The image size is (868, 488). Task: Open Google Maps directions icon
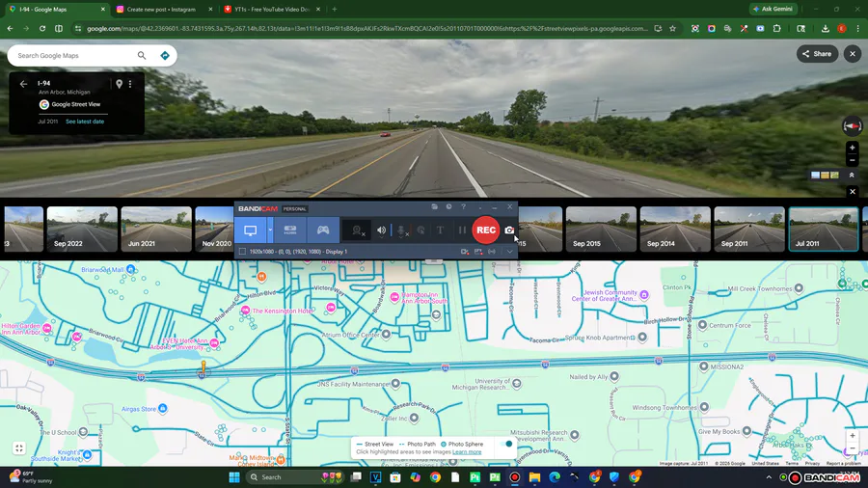(x=164, y=55)
